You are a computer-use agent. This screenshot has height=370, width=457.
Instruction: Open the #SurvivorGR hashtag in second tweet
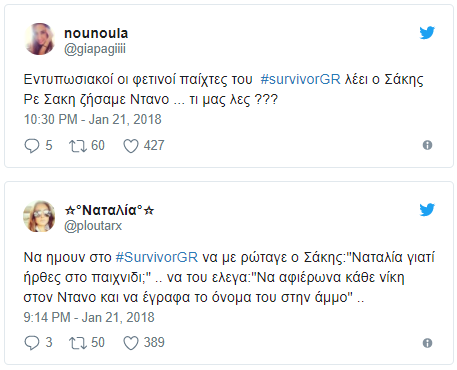pos(157,257)
